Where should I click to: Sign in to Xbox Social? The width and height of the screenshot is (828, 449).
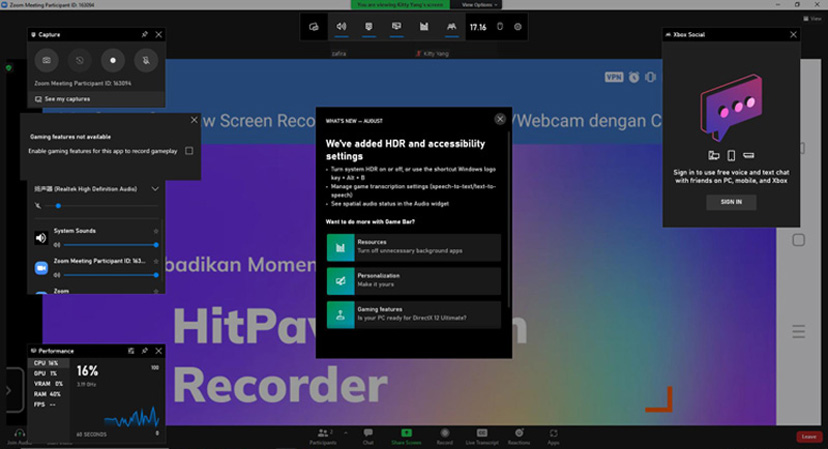point(731,202)
